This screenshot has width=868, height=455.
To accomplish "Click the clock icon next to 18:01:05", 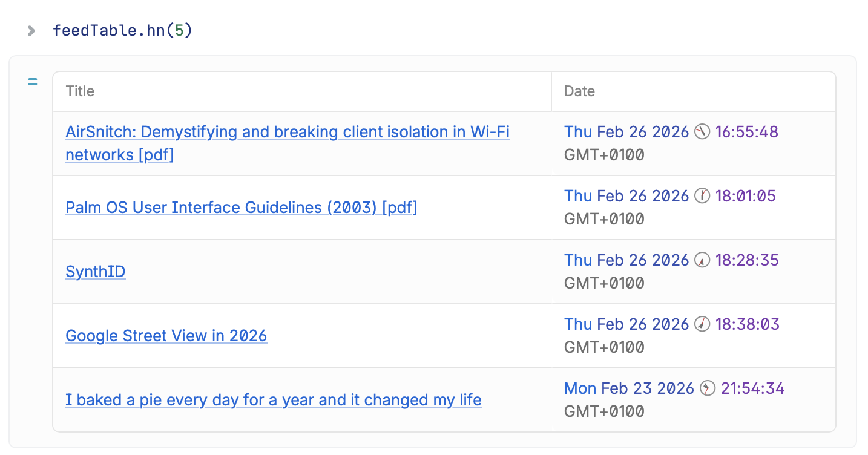I will click(x=702, y=196).
